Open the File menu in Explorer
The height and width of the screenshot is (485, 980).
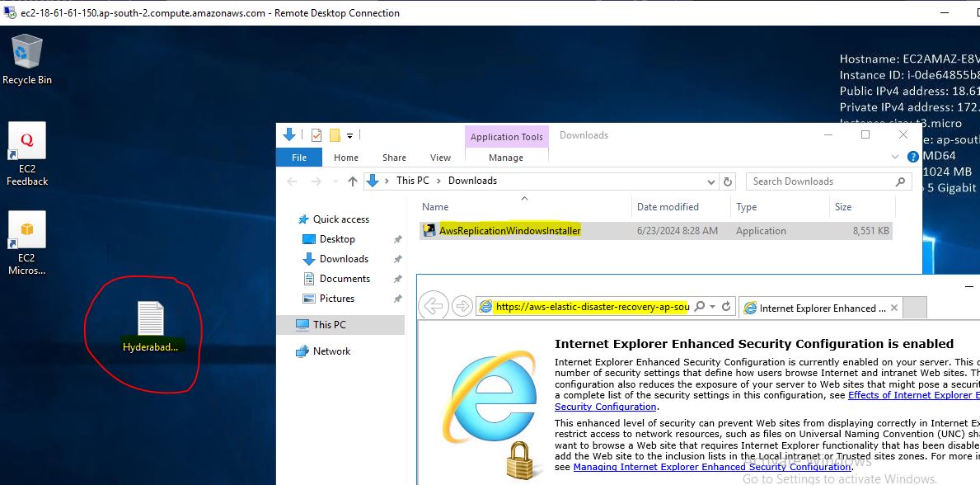click(299, 158)
